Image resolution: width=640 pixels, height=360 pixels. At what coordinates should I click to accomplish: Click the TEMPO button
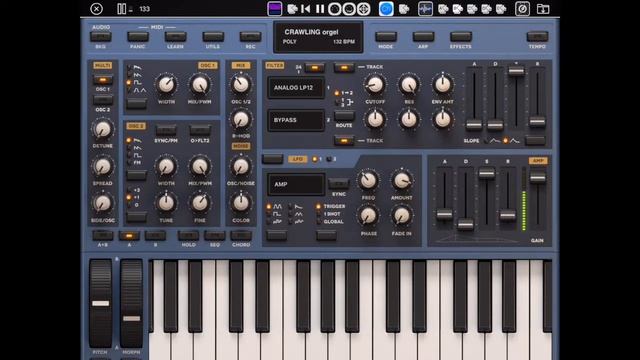537,37
